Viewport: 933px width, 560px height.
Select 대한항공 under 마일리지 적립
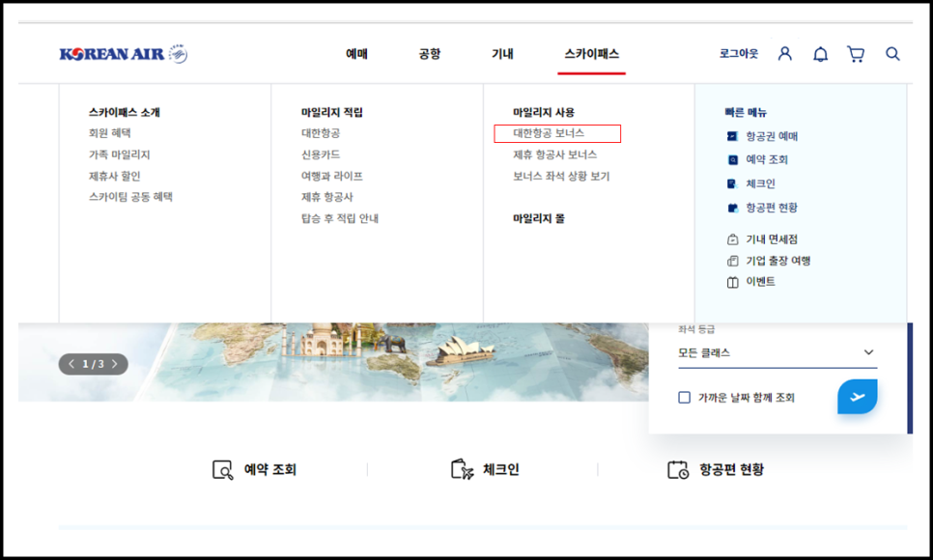click(321, 133)
